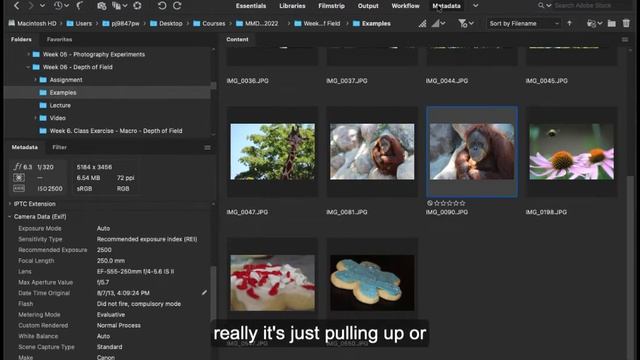Image resolution: width=640 pixels, height=360 pixels.
Task: Navigate to Users in the path bar
Action: click(79, 23)
